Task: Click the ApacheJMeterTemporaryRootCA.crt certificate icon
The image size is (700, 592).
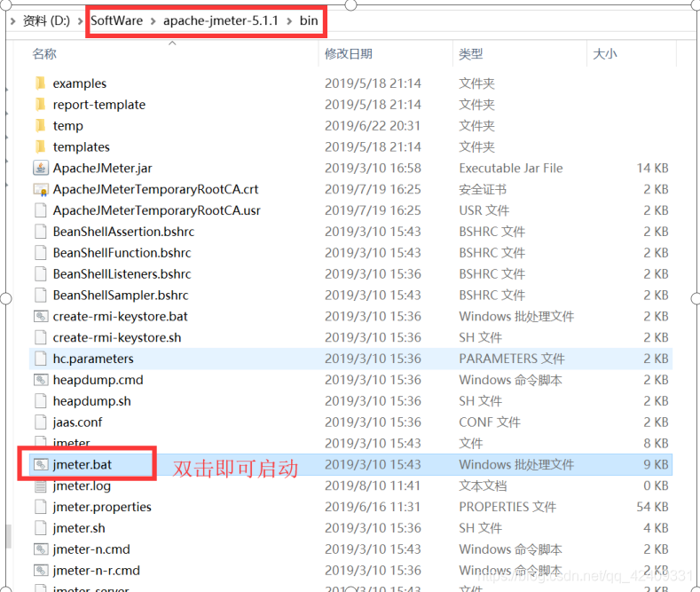Action: click(41, 189)
